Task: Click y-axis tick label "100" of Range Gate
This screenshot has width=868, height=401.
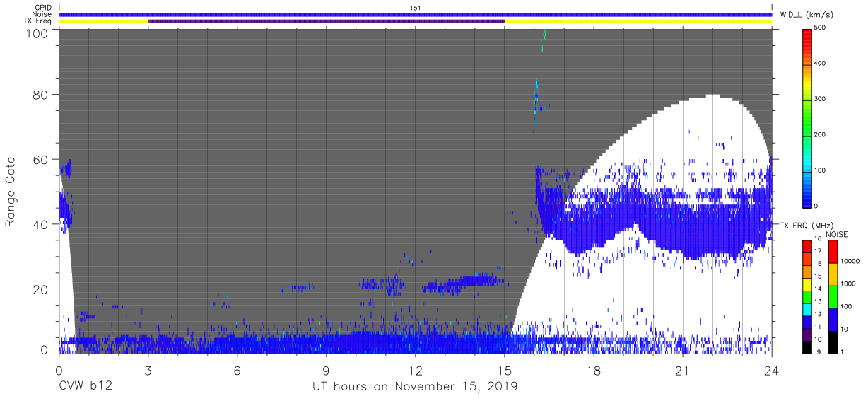Action: (x=38, y=33)
